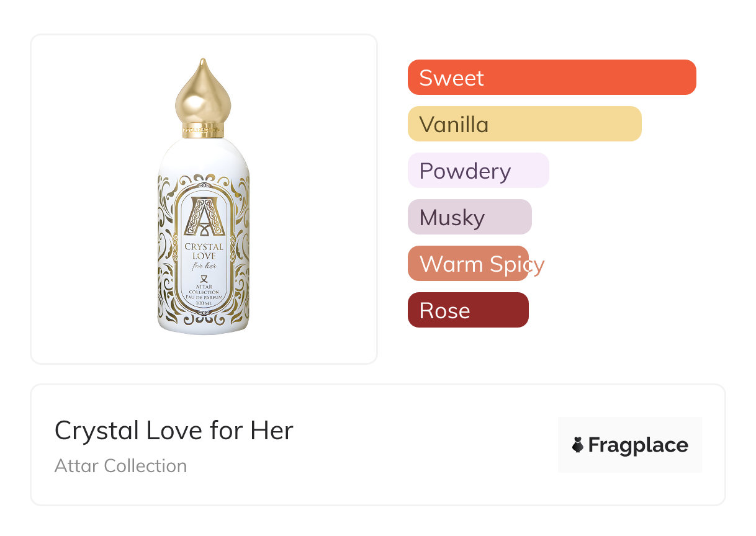Click 'ATTAR COLLECTION' text on bottle label
This screenshot has width=756, height=536.
coord(204,288)
